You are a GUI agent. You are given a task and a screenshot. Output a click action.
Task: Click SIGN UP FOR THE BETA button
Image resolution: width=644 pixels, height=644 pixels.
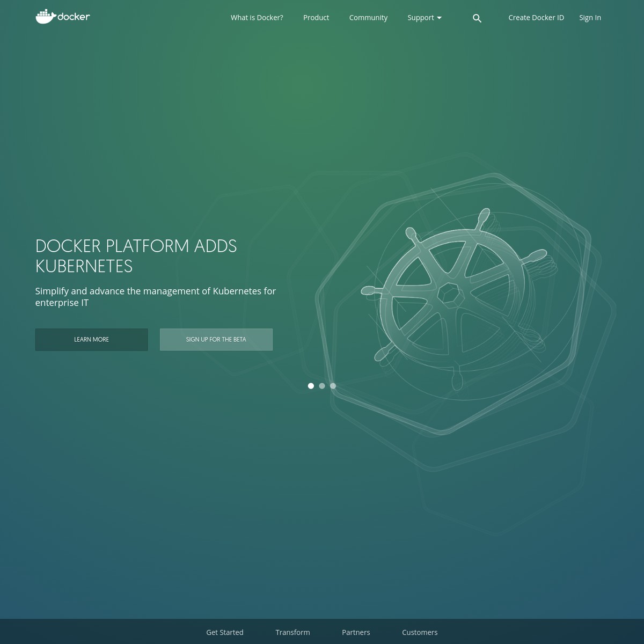pos(216,340)
